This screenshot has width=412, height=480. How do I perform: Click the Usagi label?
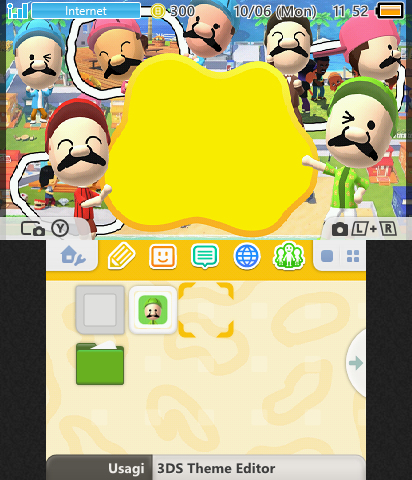coord(126,468)
